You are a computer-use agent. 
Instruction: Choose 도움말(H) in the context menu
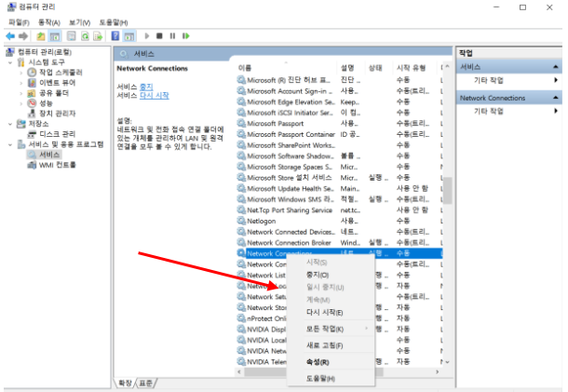click(331, 379)
